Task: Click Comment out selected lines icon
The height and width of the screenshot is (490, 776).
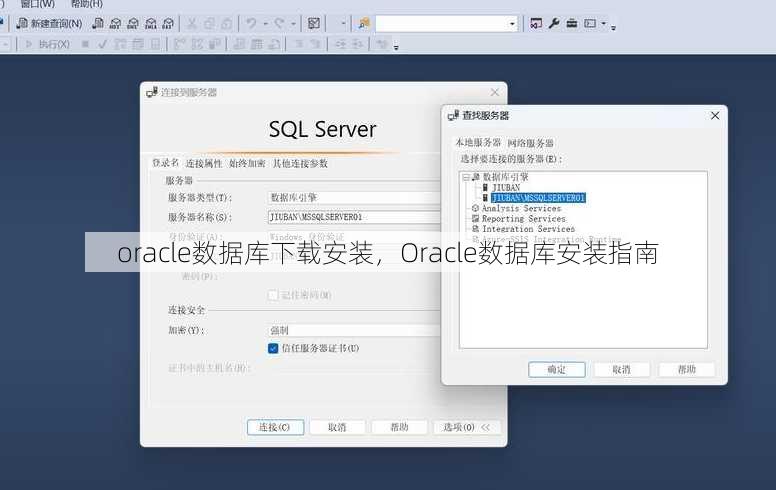Action: (x=299, y=44)
